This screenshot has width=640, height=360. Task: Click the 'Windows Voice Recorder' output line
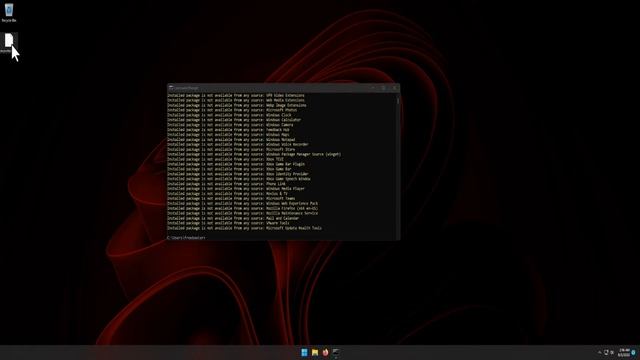pyautogui.click(x=238, y=144)
